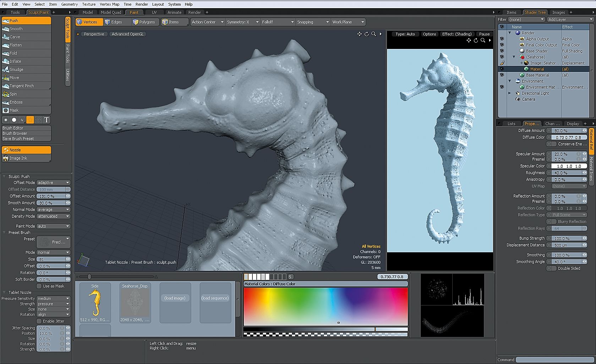This screenshot has height=364, width=596.
Task: Click the Pause render preview button
Action: coord(484,34)
